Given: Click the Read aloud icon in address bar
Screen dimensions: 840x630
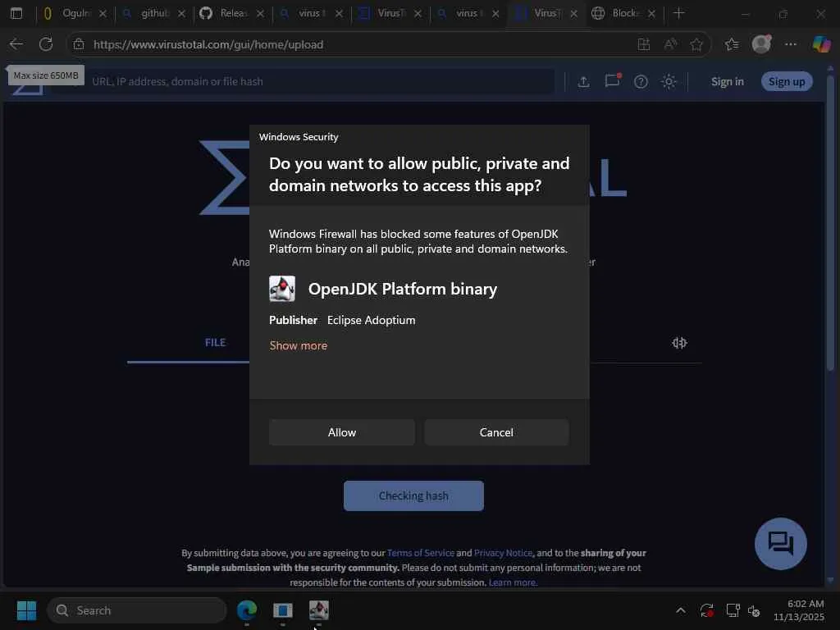Looking at the screenshot, I should pos(670,44).
